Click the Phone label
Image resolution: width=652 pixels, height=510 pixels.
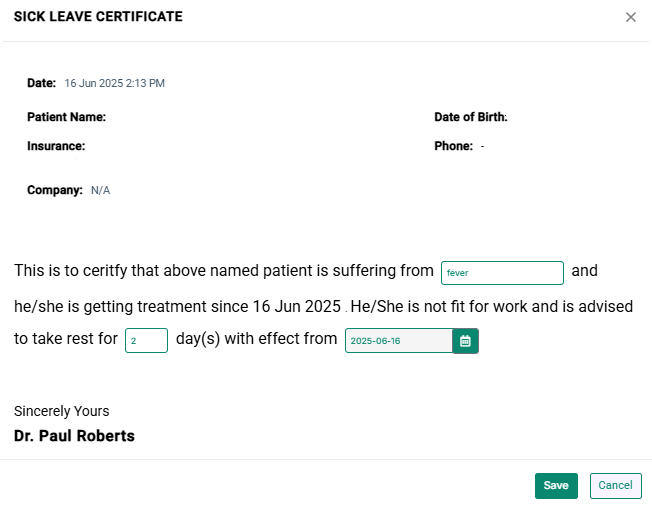[454, 146]
